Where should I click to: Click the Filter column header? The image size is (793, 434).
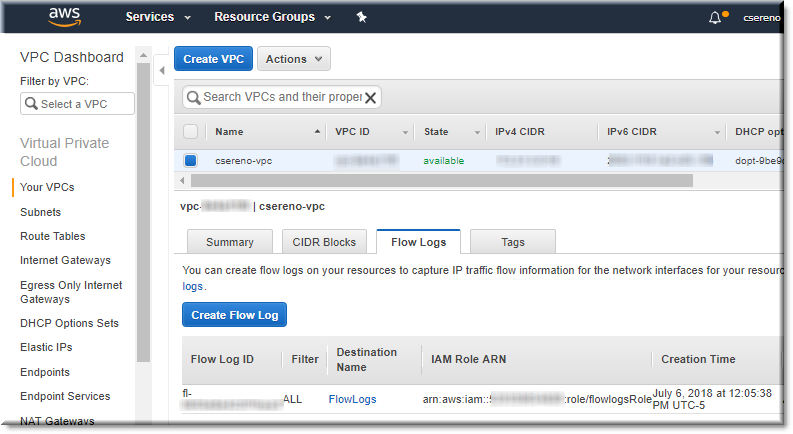pos(305,359)
